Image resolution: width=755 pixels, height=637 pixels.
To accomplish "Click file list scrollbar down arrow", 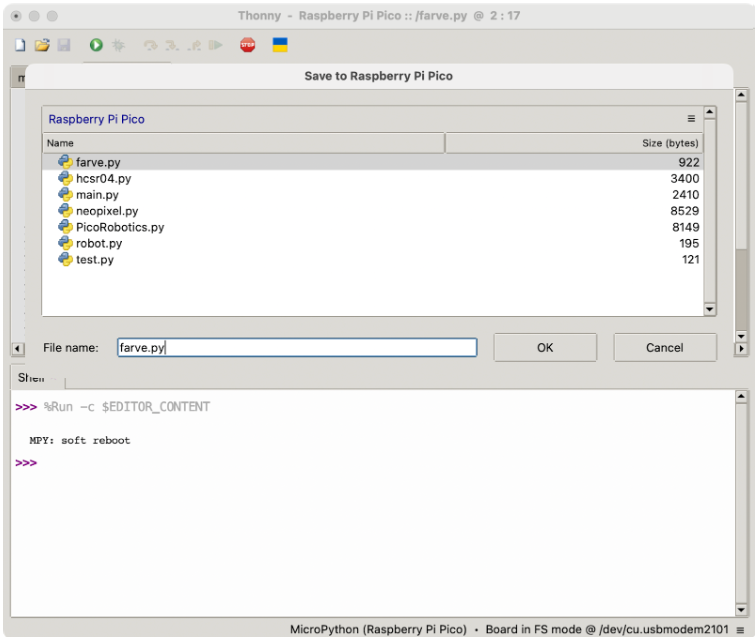I will (710, 309).
